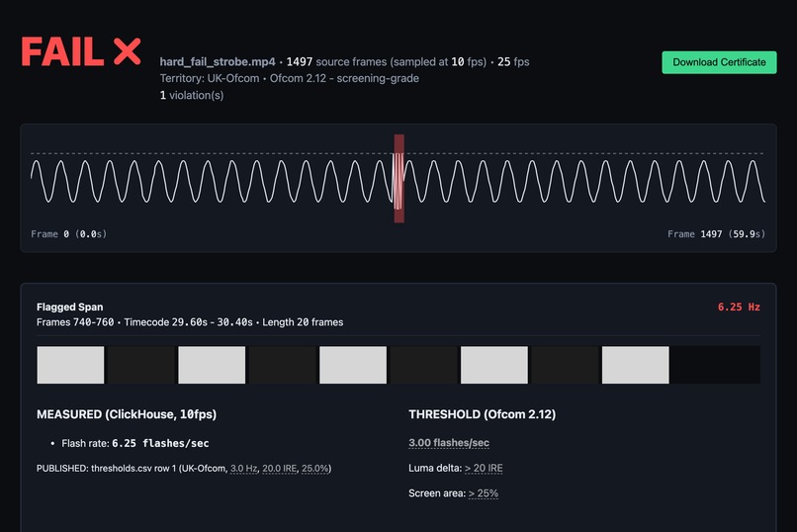Click '3.0 Hz' in the PUBLISHED line
Screen dimensions: 797x532
[244, 469]
